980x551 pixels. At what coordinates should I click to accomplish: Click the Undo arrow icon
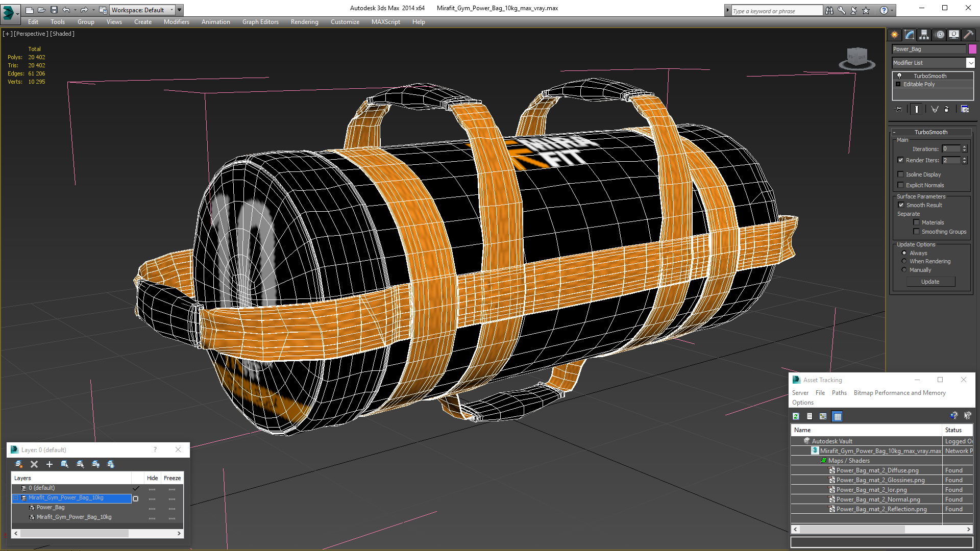[x=66, y=10]
